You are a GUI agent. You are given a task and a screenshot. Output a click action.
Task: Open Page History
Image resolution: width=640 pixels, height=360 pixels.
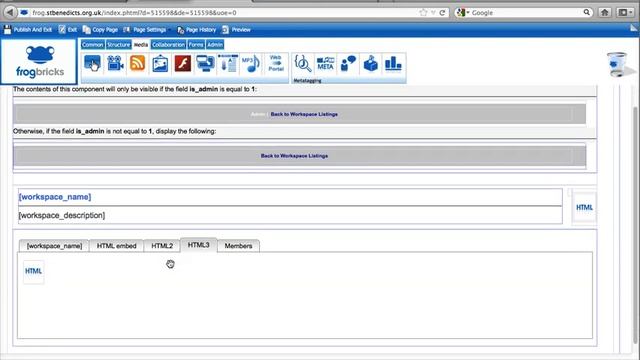tap(196, 30)
